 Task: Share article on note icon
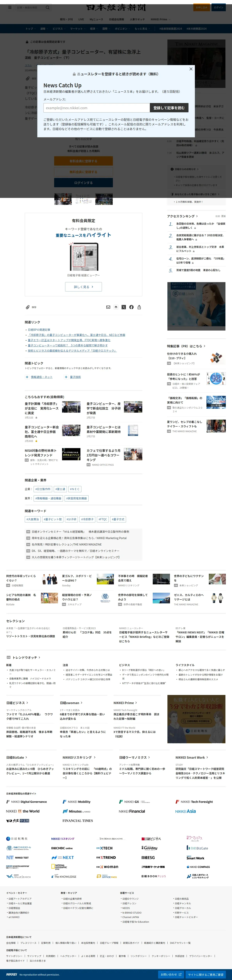(116, 307)
